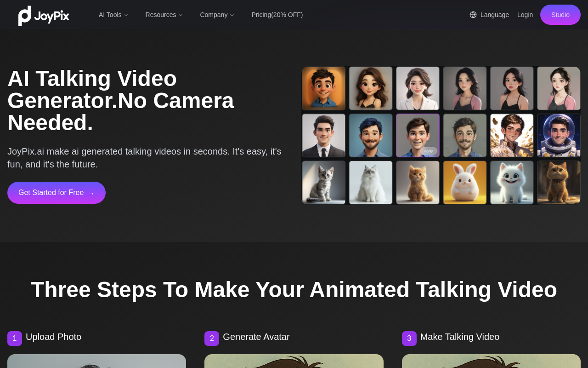Image resolution: width=588 pixels, height=368 pixels.
Task: Expand the Company dropdown menu
Action: coord(217,15)
